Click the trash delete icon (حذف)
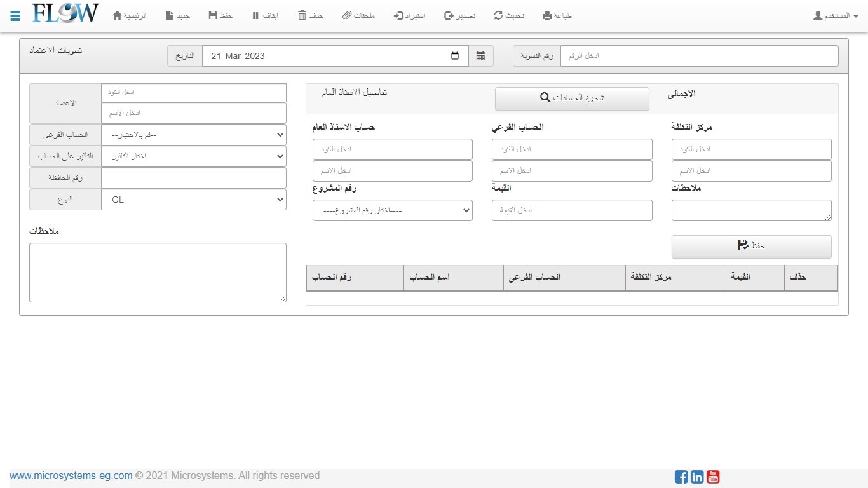 click(x=302, y=15)
